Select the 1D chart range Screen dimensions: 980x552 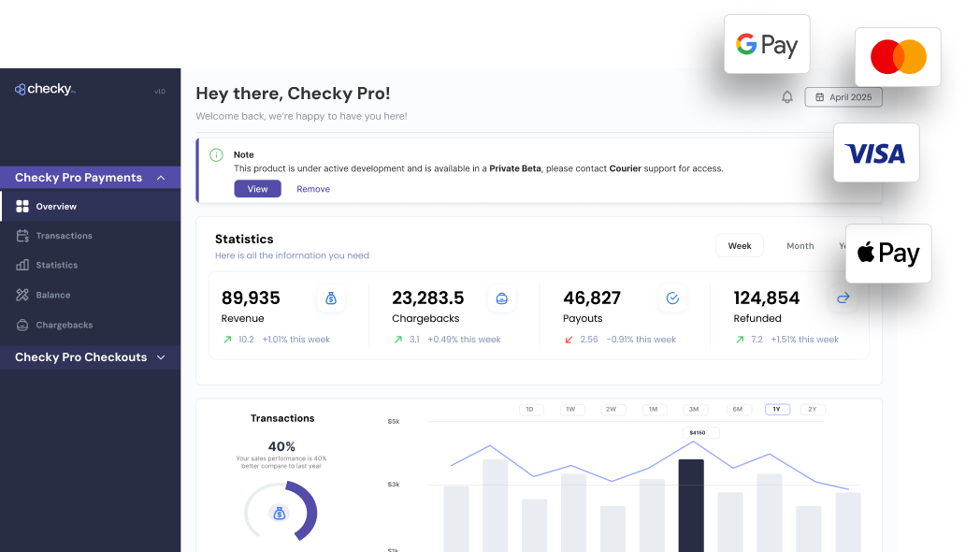pyautogui.click(x=531, y=410)
